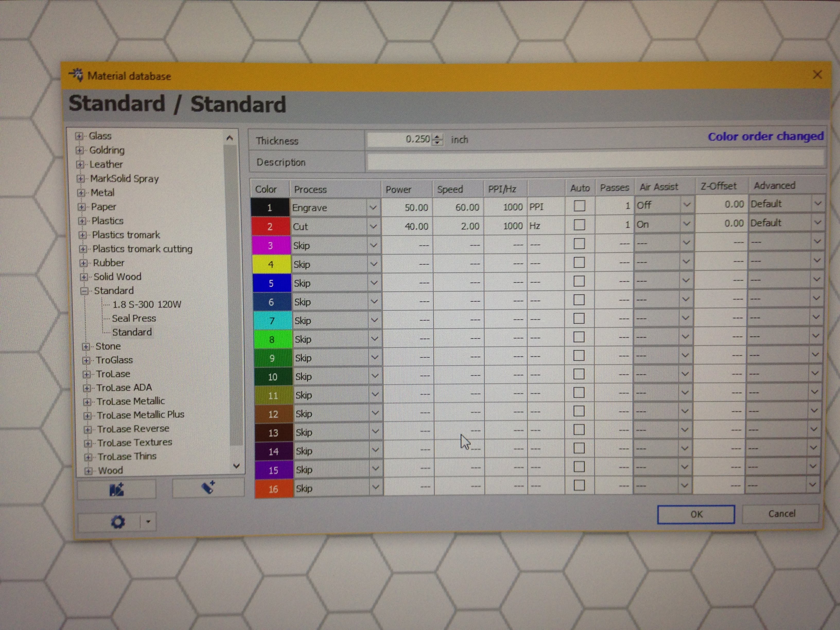Toggle Auto checkbox for color 16

(579, 485)
